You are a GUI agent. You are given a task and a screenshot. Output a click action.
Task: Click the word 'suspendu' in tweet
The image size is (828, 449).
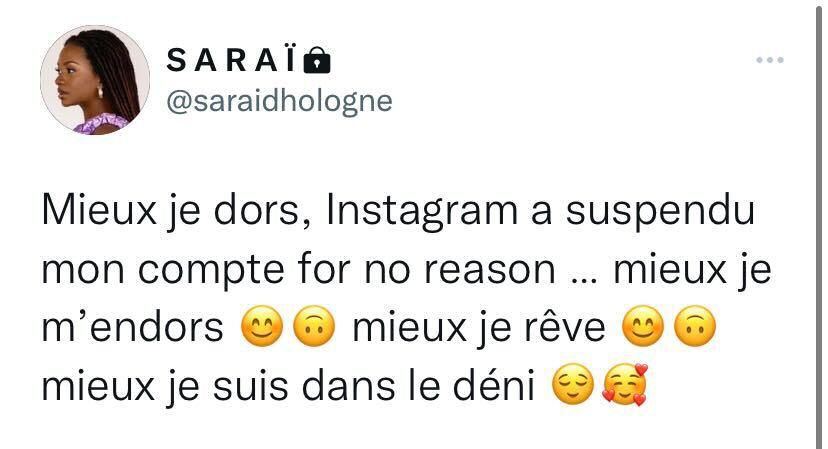(660, 212)
